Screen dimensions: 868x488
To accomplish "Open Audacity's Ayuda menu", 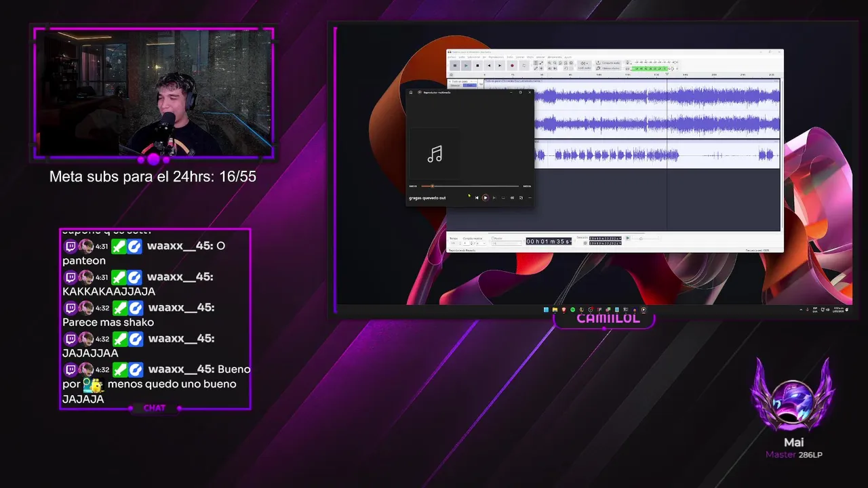I will [568, 57].
